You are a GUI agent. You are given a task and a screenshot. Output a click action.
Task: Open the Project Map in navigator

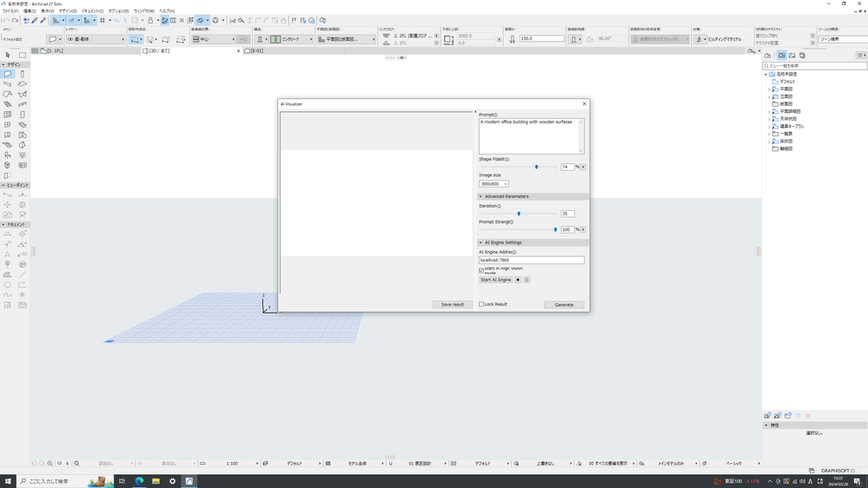[768, 56]
